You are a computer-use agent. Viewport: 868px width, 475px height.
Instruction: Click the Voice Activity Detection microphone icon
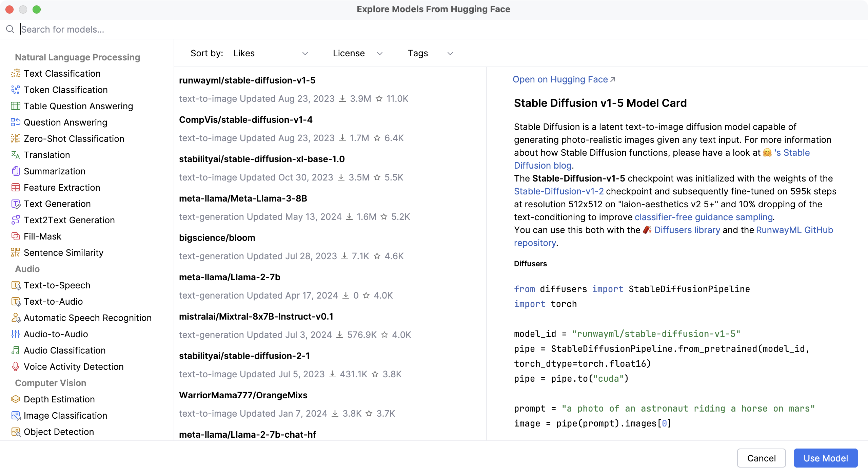16,367
